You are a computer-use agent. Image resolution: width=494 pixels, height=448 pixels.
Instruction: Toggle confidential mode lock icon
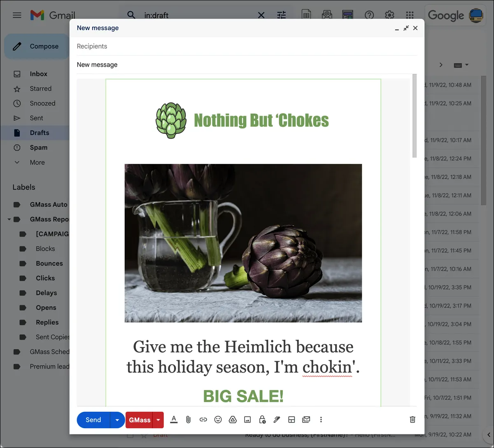(x=262, y=420)
